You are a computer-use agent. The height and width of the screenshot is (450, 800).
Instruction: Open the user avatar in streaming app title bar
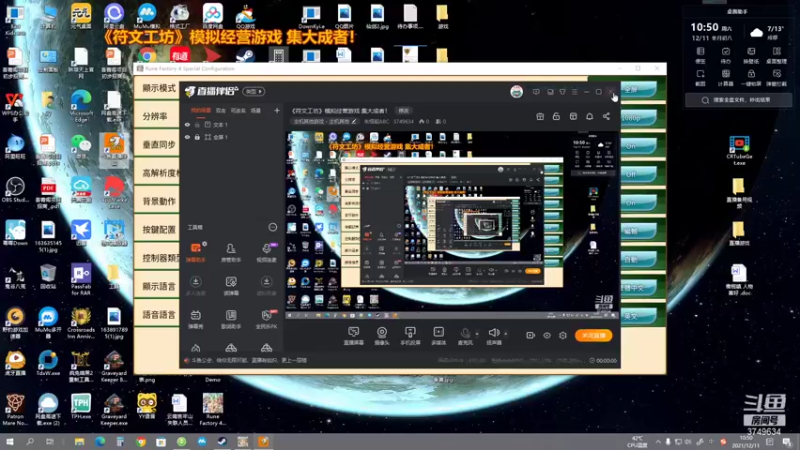(x=516, y=92)
